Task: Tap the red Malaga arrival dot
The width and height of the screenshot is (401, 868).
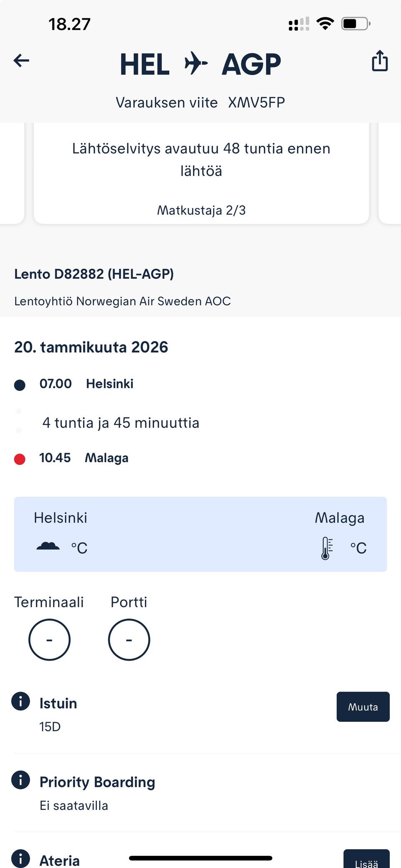Action: [x=20, y=459]
